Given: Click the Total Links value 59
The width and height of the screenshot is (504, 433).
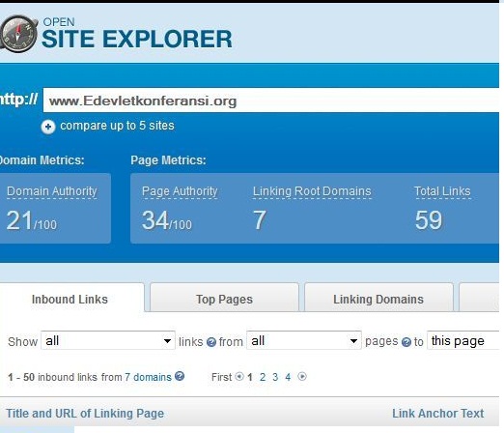Looking at the screenshot, I should point(429,220).
